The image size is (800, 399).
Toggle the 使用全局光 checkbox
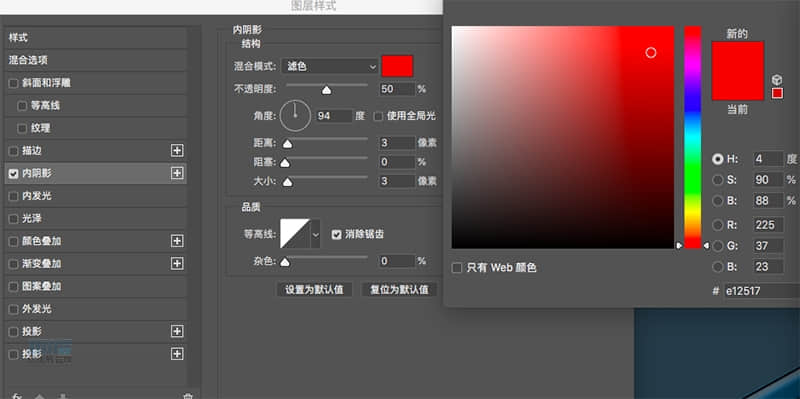[x=378, y=116]
